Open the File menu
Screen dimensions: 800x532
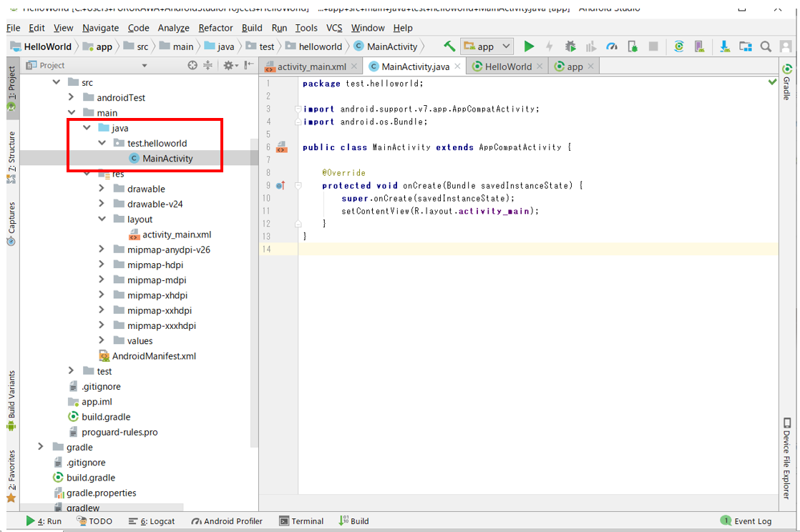click(x=14, y=28)
